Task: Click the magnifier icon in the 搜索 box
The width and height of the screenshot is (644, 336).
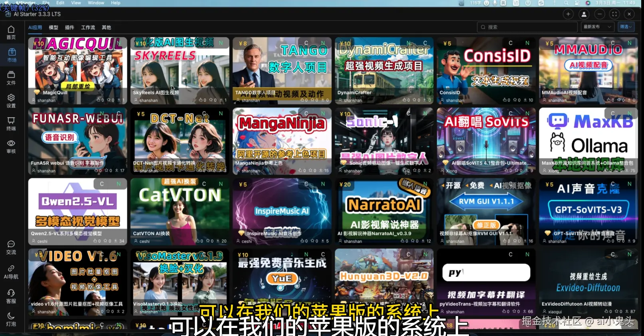Action: 483,27
